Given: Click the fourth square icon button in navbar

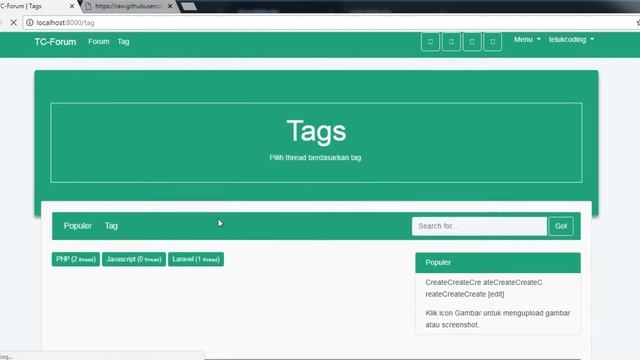Looking at the screenshot, I should (x=493, y=42).
